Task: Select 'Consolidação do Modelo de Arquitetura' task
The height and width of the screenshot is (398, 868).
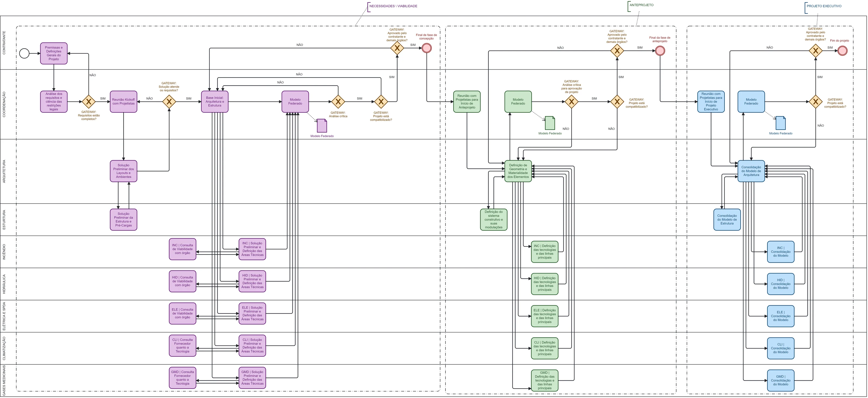Action: [751, 171]
